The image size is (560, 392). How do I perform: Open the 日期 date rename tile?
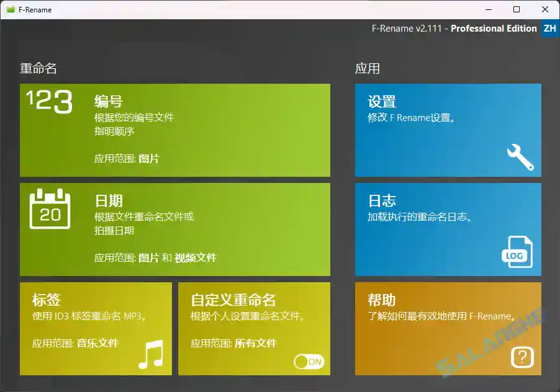coord(175,229)
